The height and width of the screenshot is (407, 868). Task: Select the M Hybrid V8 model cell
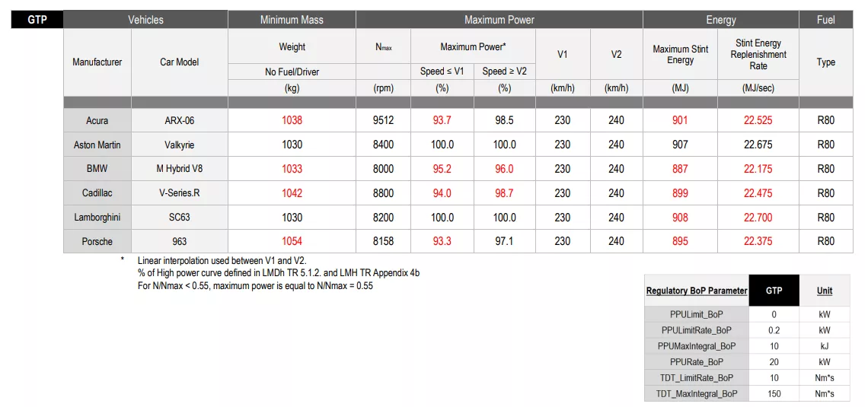(x=180, y=169)
